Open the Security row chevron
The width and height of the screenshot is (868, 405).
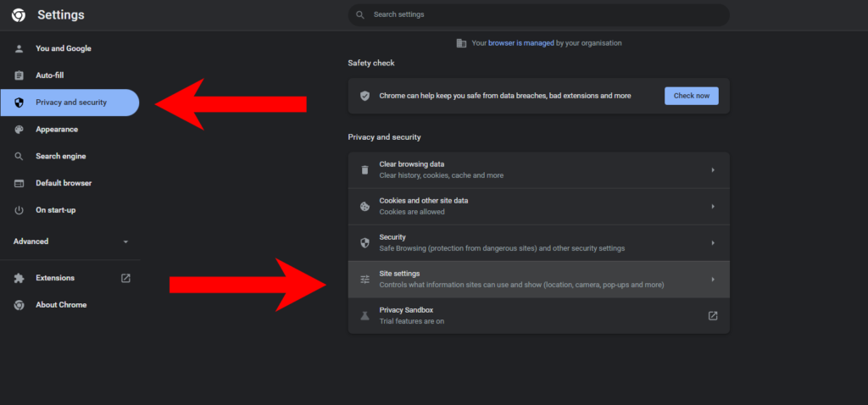click(713, 242)
